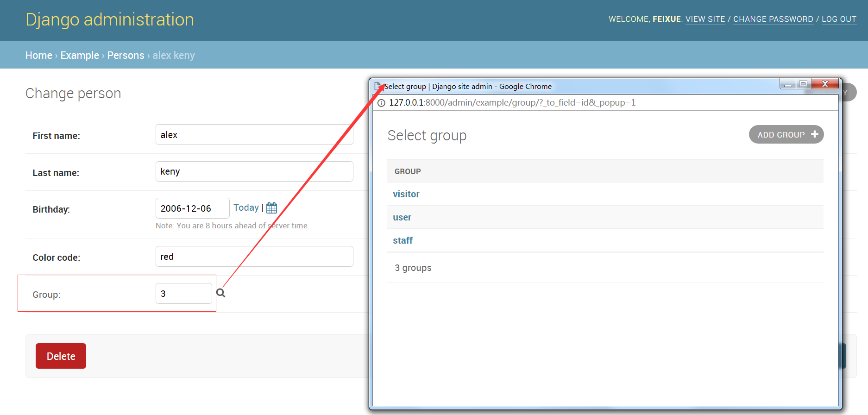The width and height of the screenshot is (868, 415).
Task: Open the Group lookup magnifier icon
Action: 221,293
